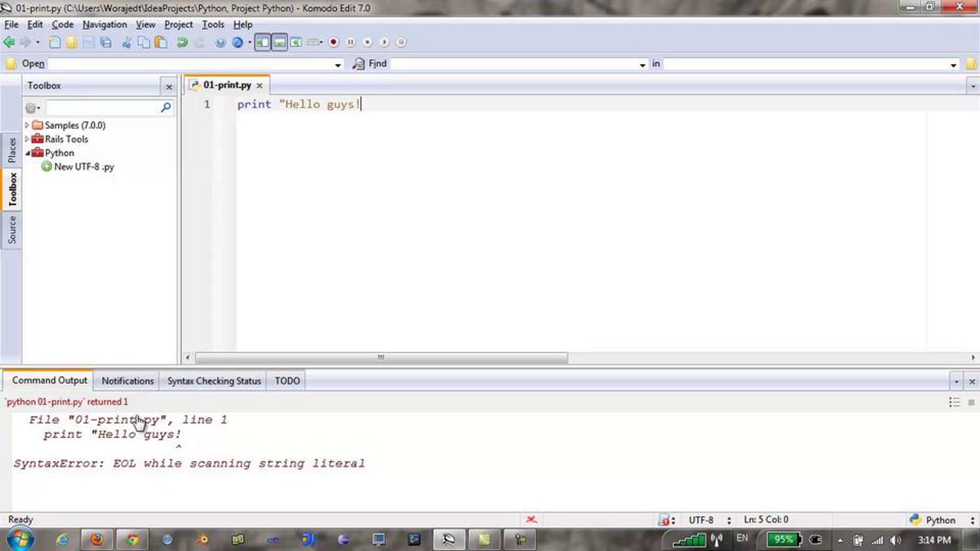The width and height of the screenshot is (980, 551).
Task: Open the Help menu
Action: 243,24
